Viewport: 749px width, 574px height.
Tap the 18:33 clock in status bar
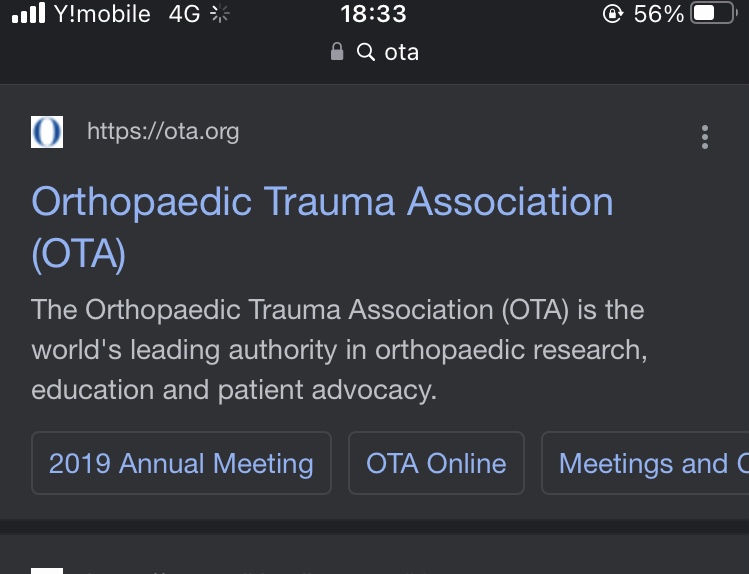coord(373,14)
